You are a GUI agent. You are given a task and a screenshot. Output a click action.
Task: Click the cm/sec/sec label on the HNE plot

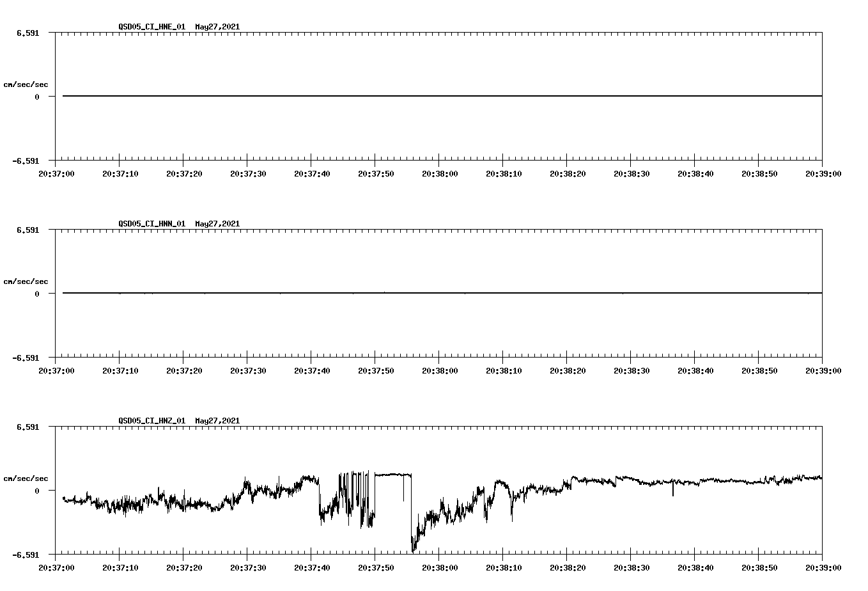pyautogui.click(x=27, y=84)
